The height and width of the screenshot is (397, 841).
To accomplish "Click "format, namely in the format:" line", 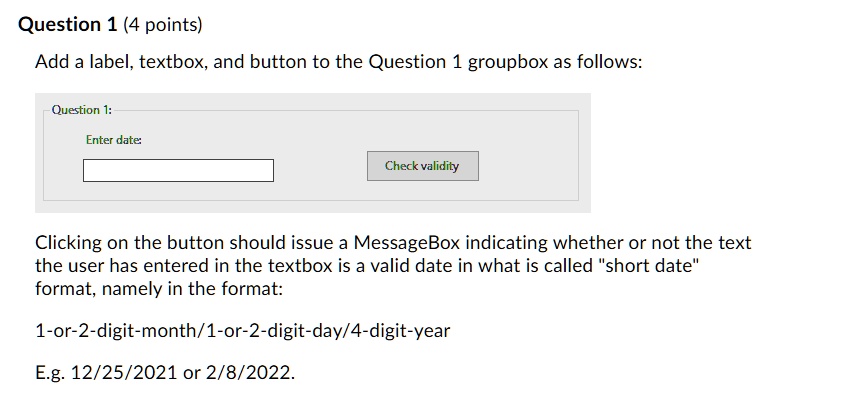I will [159, 289].
